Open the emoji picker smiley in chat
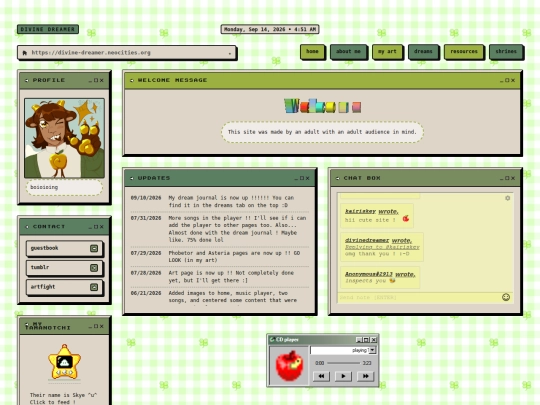Image resolution: width=540 pixels, height=405 pixels. click(x=506, y=297)
